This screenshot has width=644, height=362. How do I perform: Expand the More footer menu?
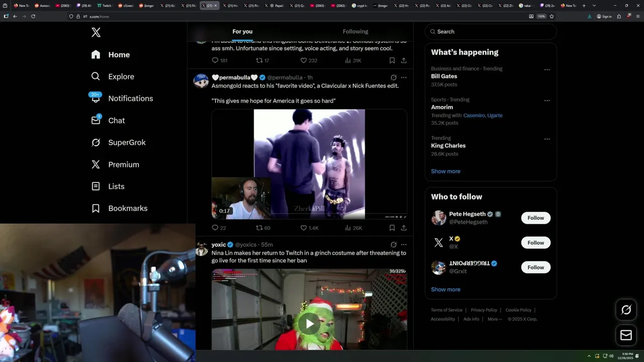[495, 319]
